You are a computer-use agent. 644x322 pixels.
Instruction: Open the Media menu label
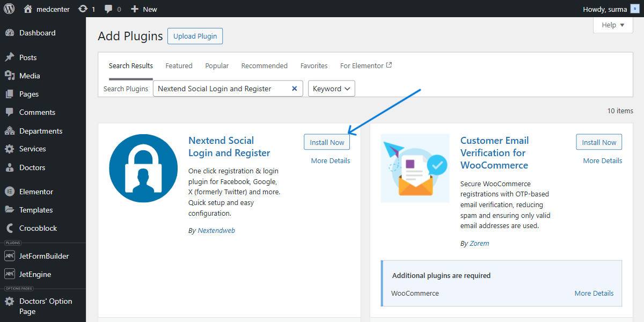30,76
